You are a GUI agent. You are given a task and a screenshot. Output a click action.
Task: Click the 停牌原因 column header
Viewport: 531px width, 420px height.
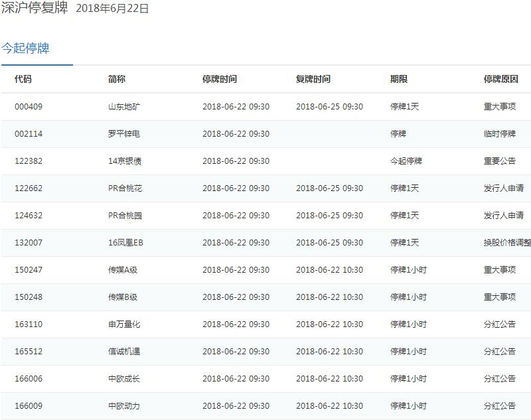click(x=500, y=79)
